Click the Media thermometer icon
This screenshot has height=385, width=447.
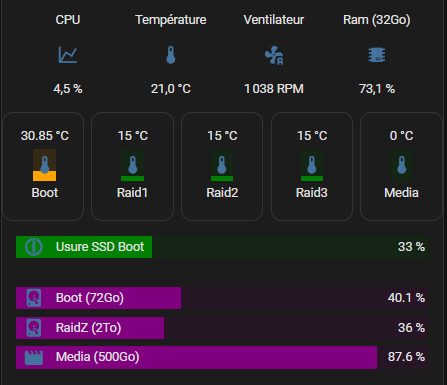click(401, 165)
